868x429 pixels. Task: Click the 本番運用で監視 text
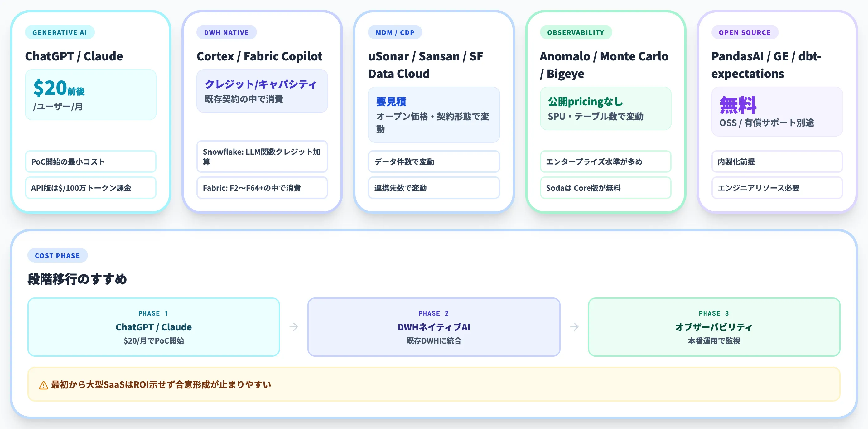pos(714,341)
